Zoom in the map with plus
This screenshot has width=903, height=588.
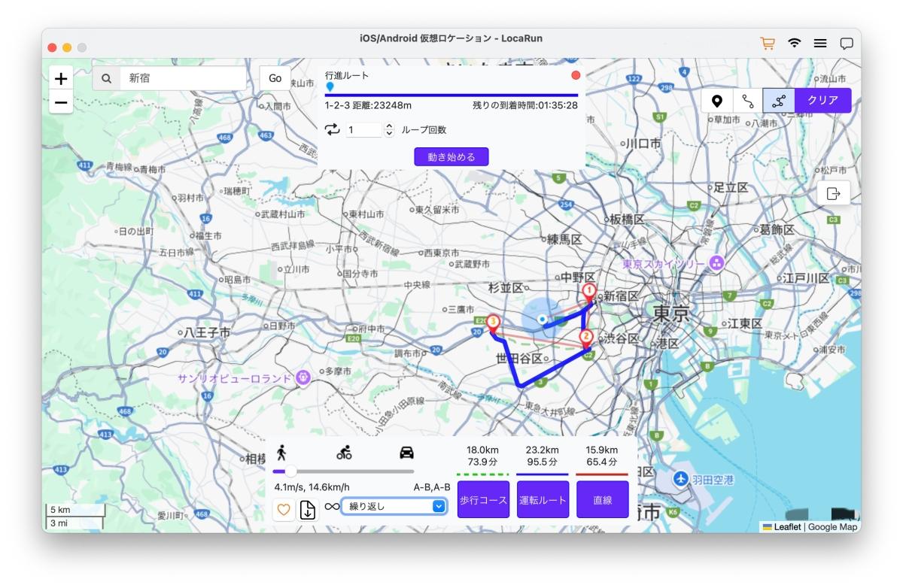coord(61,78)
